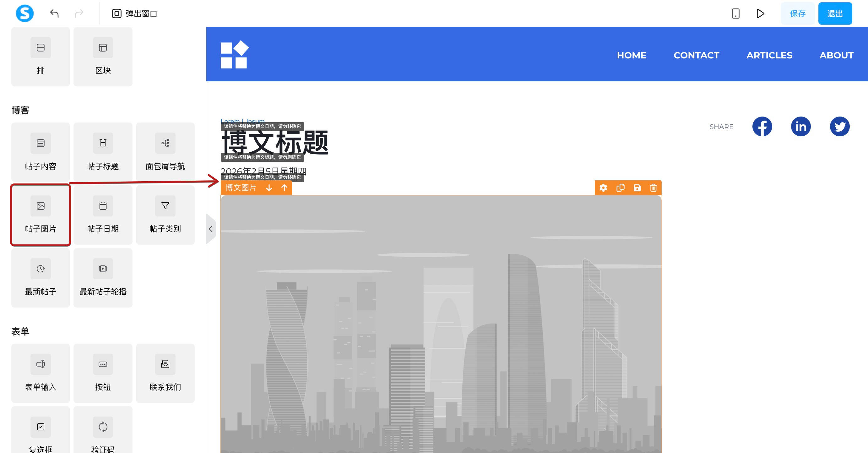
Task: Click the play preview icon
Action: (760, 14)
